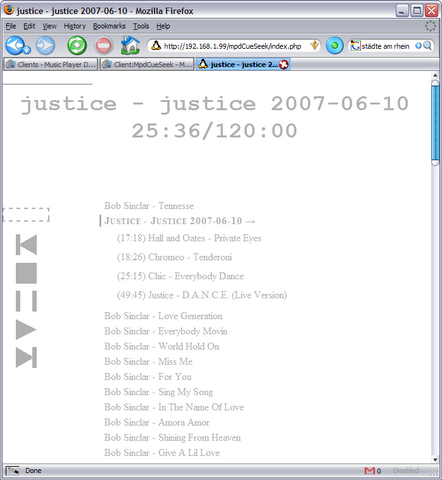Screen dimensions: 442x480
Task: Click the green Go button beside address bar
Action: click(335, 46)
